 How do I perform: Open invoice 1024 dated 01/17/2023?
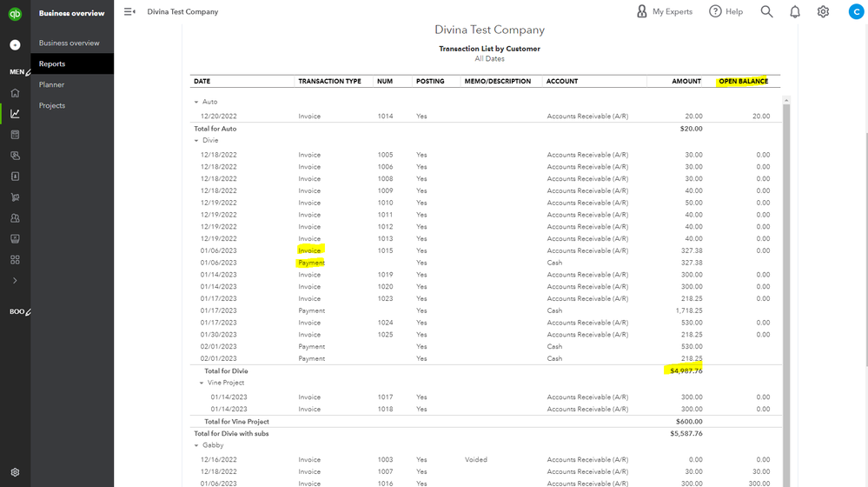point(485,323)
